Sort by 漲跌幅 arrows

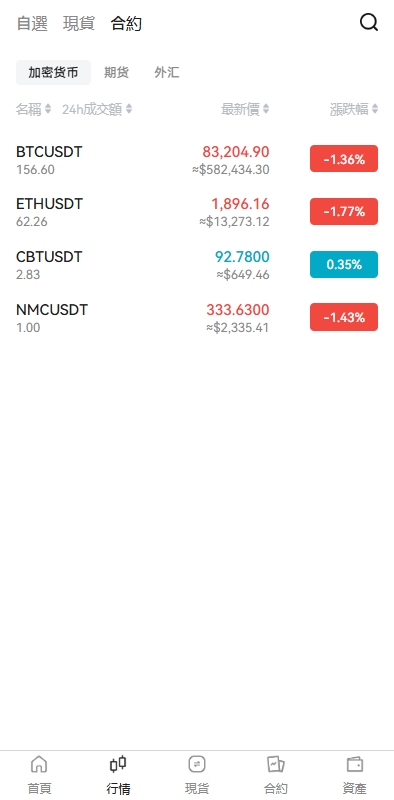point(375,109)
